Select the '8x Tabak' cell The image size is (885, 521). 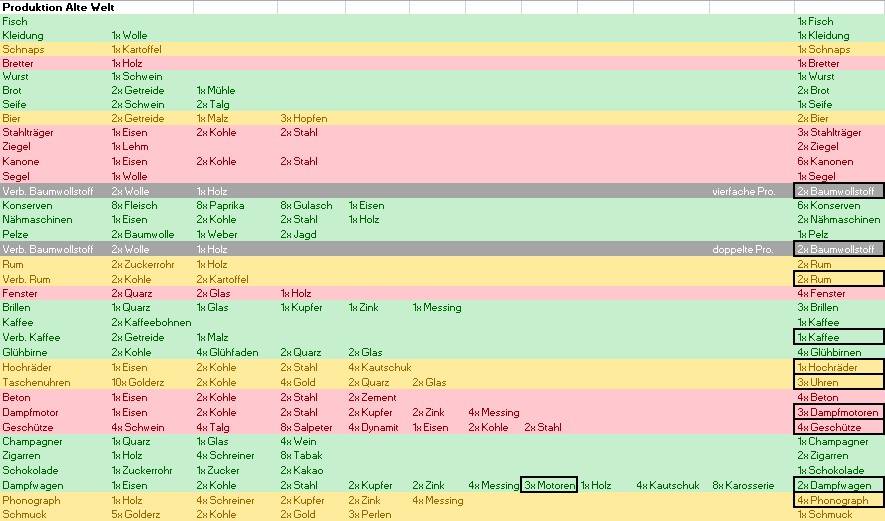tap(298, 456)
